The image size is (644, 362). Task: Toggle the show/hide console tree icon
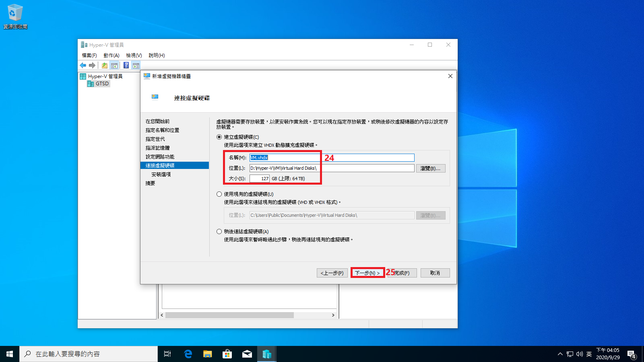(x=114, y=65)
